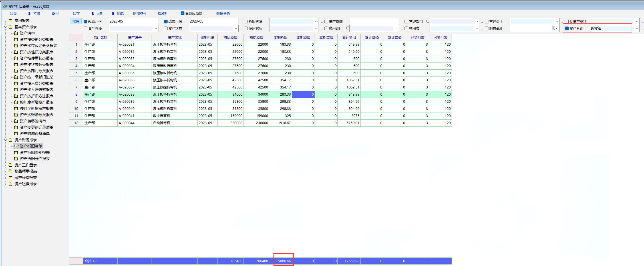644x266 pixels.
Task: Click the 功能 function arrow icon
Action: pyautogui.click(x=113, y=14)
